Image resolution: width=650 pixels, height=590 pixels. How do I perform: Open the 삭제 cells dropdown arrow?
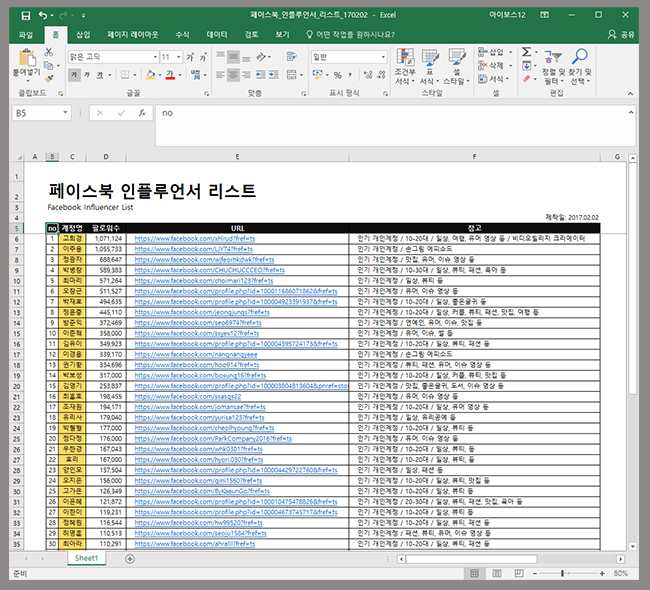tap(511, 66)
